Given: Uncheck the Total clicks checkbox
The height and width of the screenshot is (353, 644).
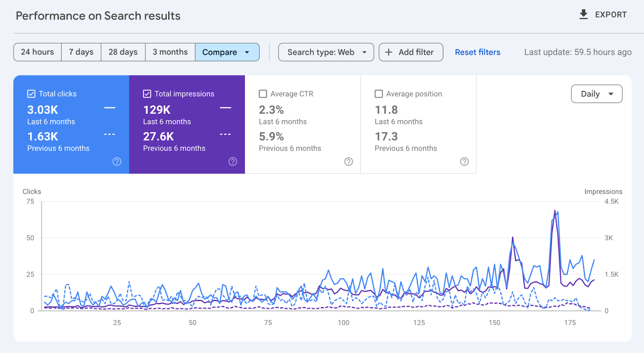Looking at the screenshot, I should coord(31,94).
